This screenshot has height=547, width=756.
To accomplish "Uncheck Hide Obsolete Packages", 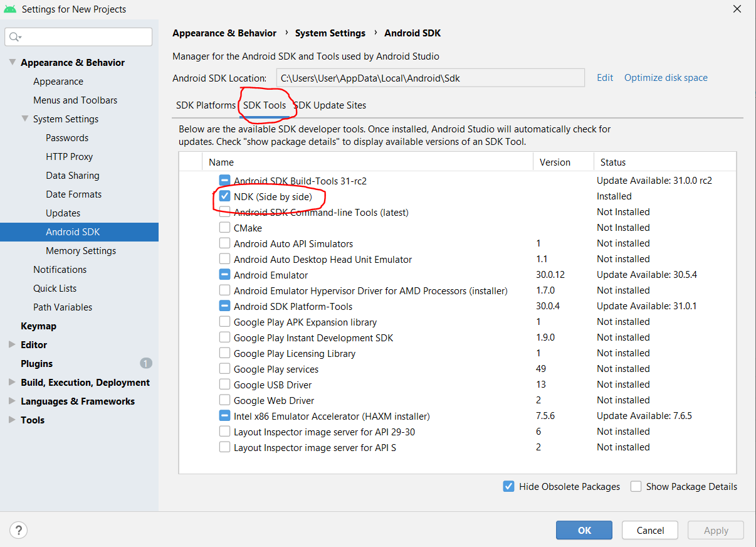I will (x=509, y=486).
